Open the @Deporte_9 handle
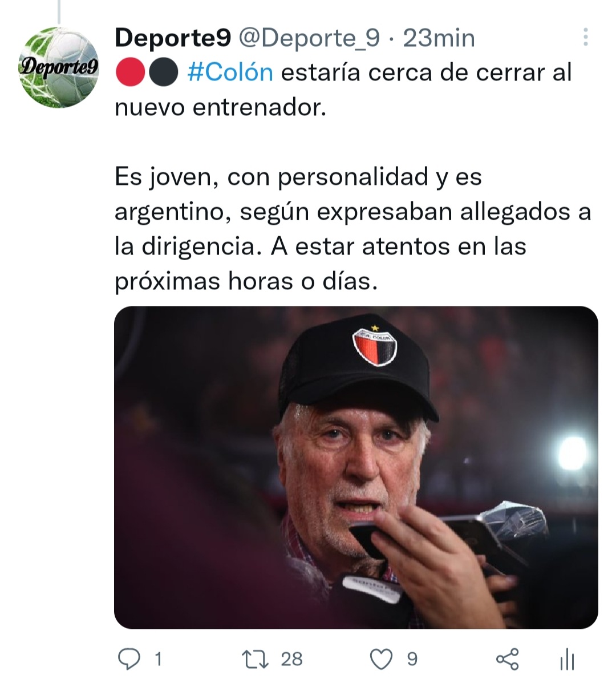The height and width of the screenshot is (687, 616). pyautogui.click(x=309, y=38)
